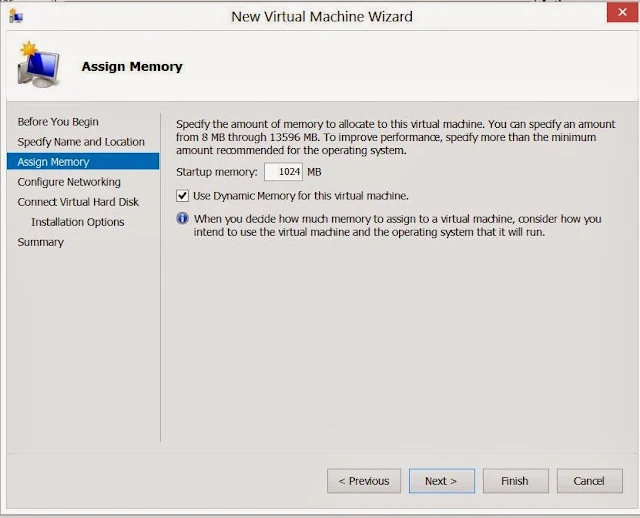
Task: Close the New Virtual Machine Wizard
Action: (622, 12)
